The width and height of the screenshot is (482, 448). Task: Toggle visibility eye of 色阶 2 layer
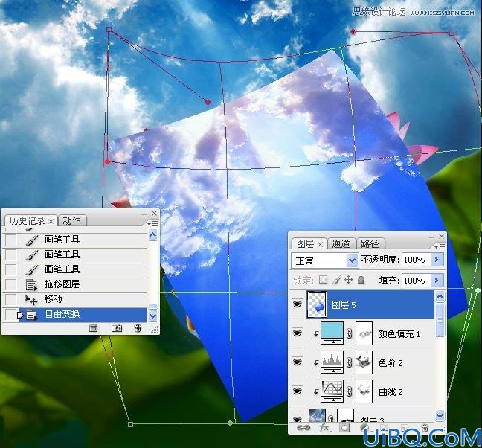(x=297, y=362)
